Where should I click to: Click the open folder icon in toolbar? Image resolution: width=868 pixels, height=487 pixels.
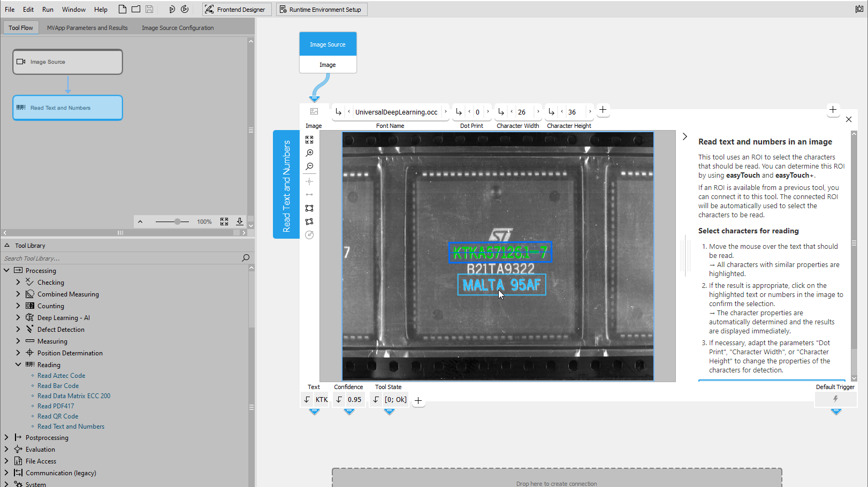coord(136,9)
